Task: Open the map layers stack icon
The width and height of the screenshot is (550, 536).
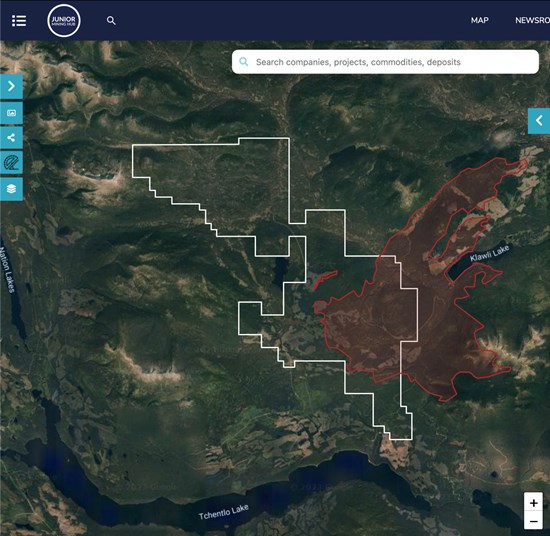Action: coord(11,189)
